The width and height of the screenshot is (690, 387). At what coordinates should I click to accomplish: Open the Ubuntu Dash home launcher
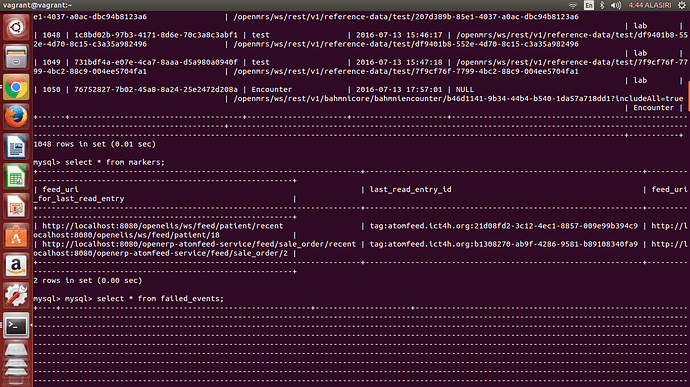tap(16, 28)
